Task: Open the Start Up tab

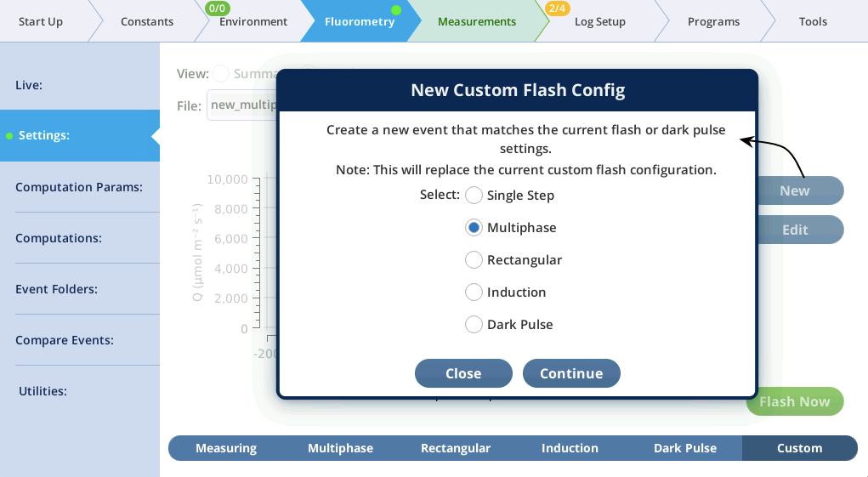Action: tap(41, 21)
